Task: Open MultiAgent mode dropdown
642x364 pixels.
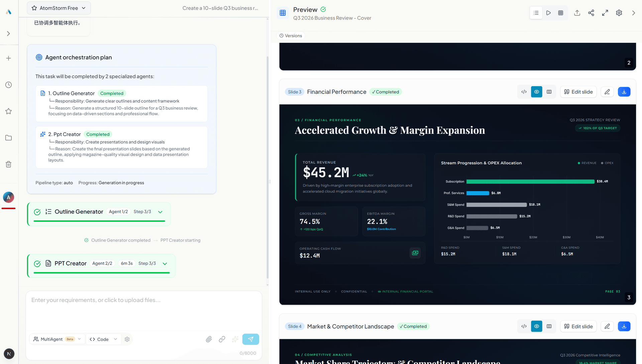Action: [x=57, y=339]
